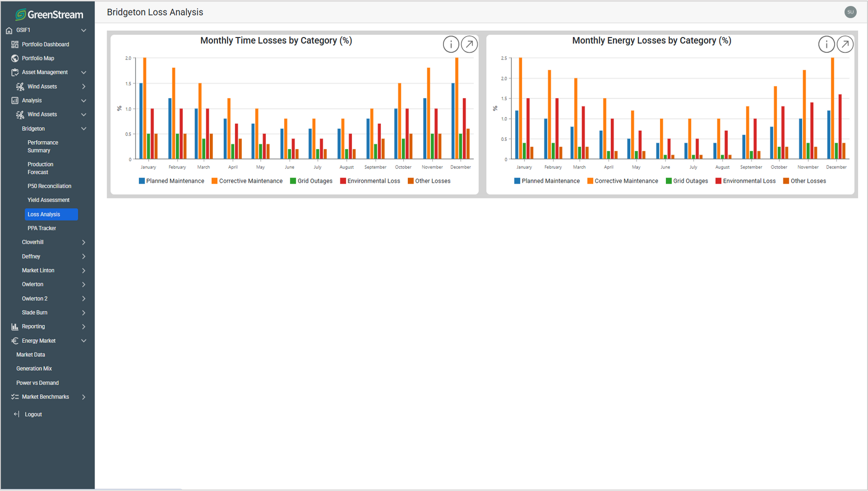Screen dimensions: 868x491
Task: Toggle Planned Maintenance legend in Time Losses chart
Action: 171,181
